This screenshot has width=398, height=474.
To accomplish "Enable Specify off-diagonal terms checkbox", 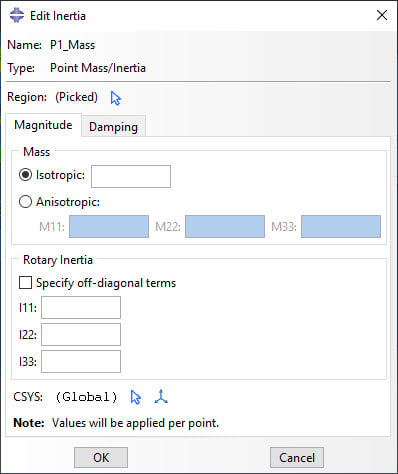I will [x=25, y=282].
